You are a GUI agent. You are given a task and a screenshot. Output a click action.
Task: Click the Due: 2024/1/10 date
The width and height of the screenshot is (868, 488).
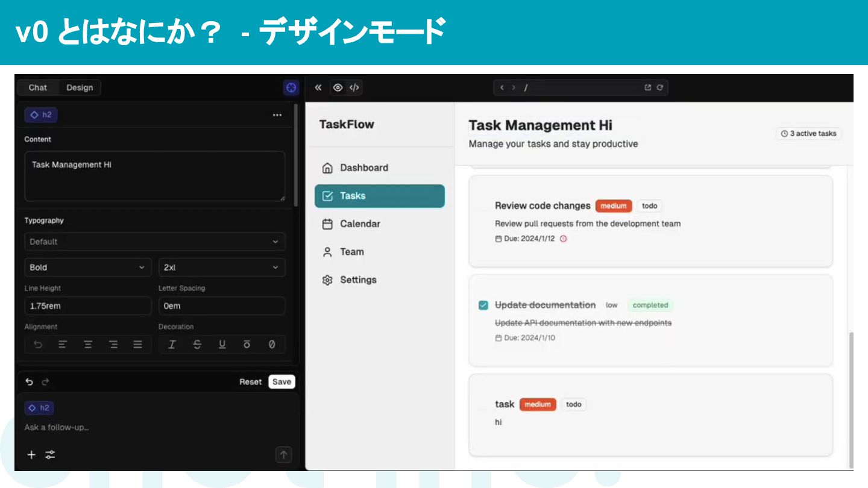[525, 338]
